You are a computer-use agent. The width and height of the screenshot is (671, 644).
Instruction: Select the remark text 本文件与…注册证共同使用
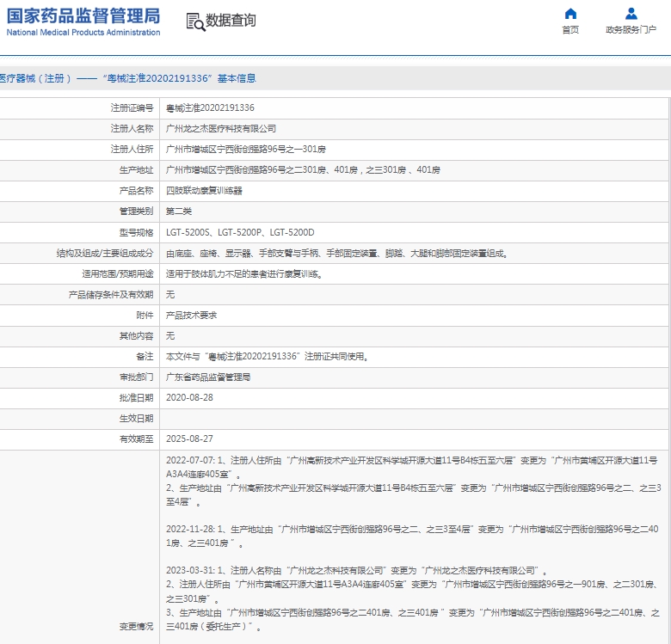pyautogui.click(x=268, y=356)
